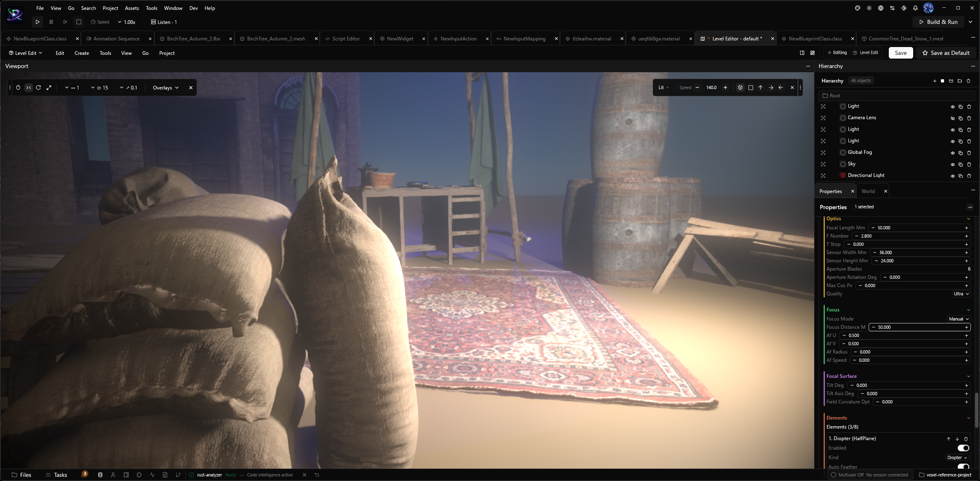The image size is (980, 481).
Task: Click the rotate tool icon in viewport toolbar
Action: click(38, 87)
